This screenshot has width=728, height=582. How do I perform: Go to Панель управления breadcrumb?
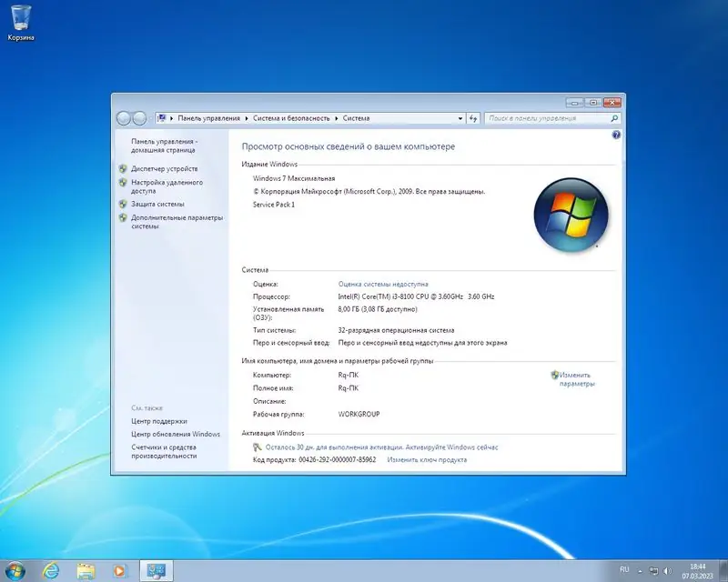pyautogui.click(x=209, y=118)
